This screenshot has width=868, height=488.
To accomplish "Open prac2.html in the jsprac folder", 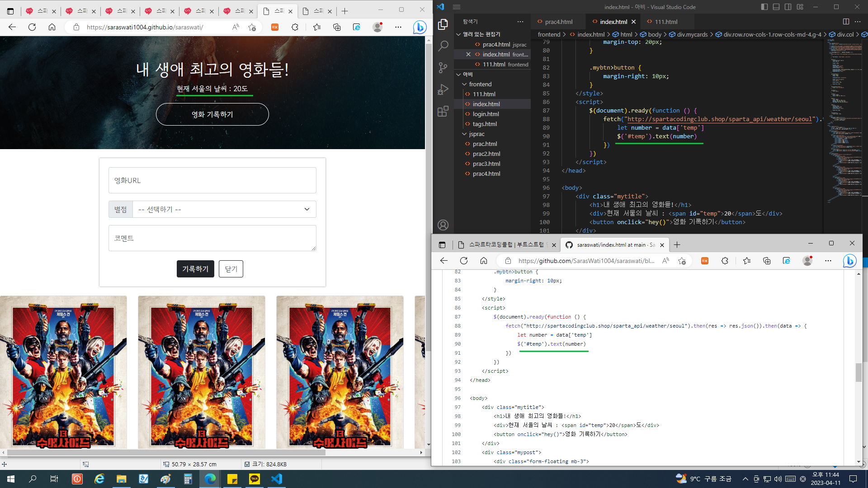I will pyautogui.click(x=486, y=154).
